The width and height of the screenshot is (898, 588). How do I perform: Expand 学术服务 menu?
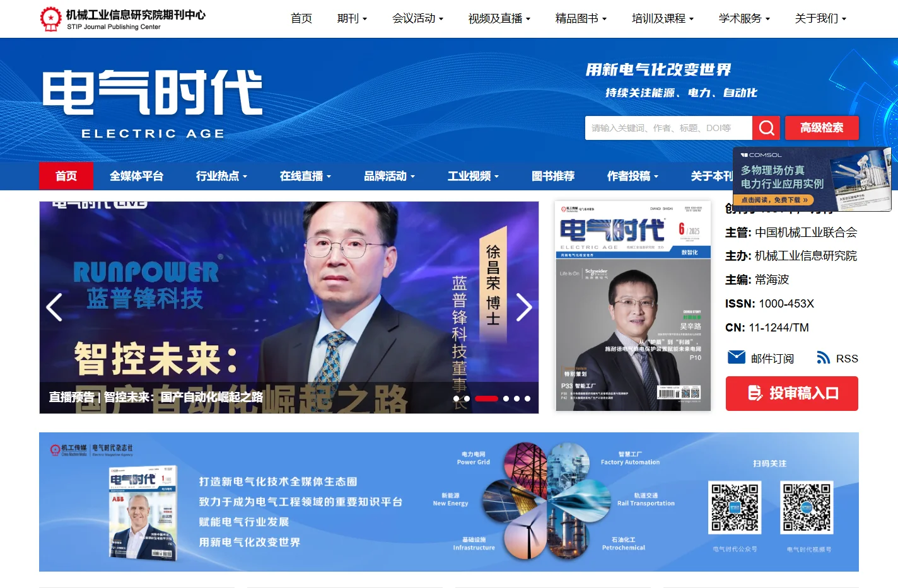[744, 19]
